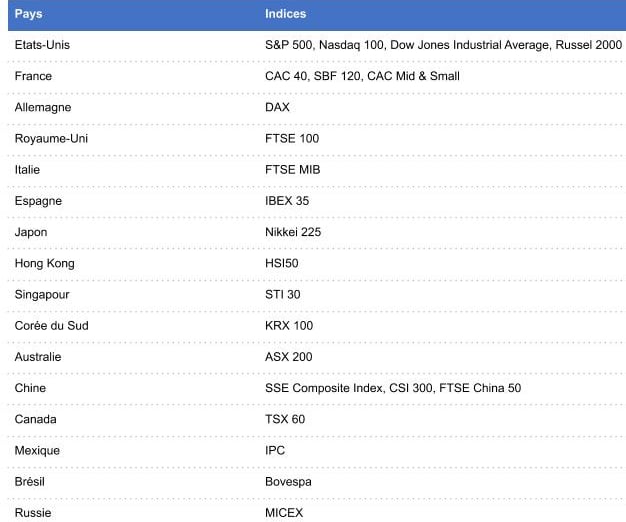Select the 'Corée du Sud' country cell

52,326
